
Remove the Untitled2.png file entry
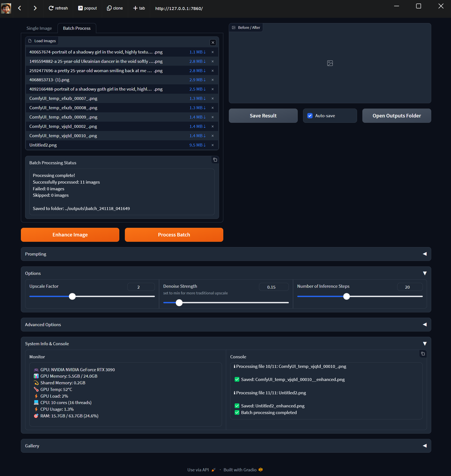click(213, 145)
